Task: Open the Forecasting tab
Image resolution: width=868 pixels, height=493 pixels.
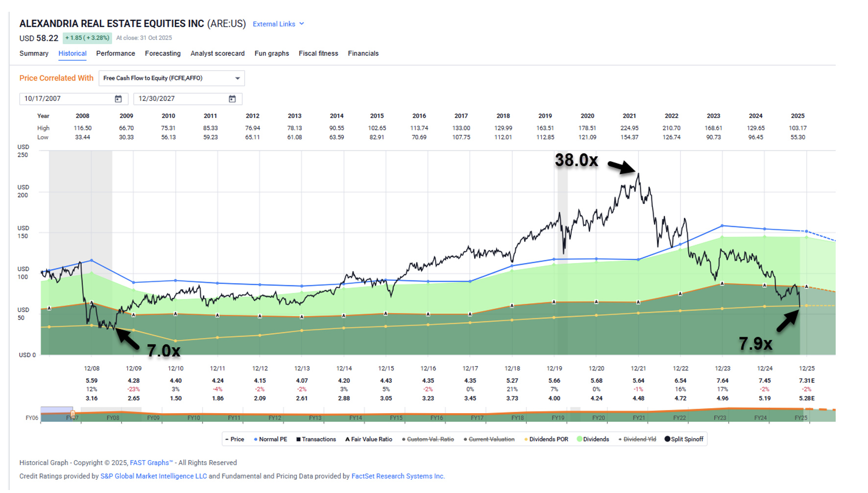Action: click(x=163, y=53)
